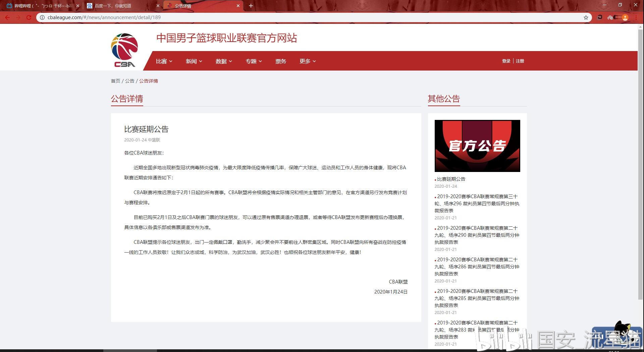This screenshot has width=644, height=352.
Task: Click the CBA league logo
Action: 124,50
